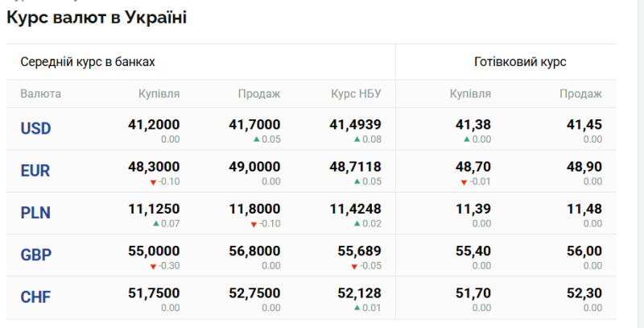
Task: Select the PLN currency link
Action: coord(35,213)
